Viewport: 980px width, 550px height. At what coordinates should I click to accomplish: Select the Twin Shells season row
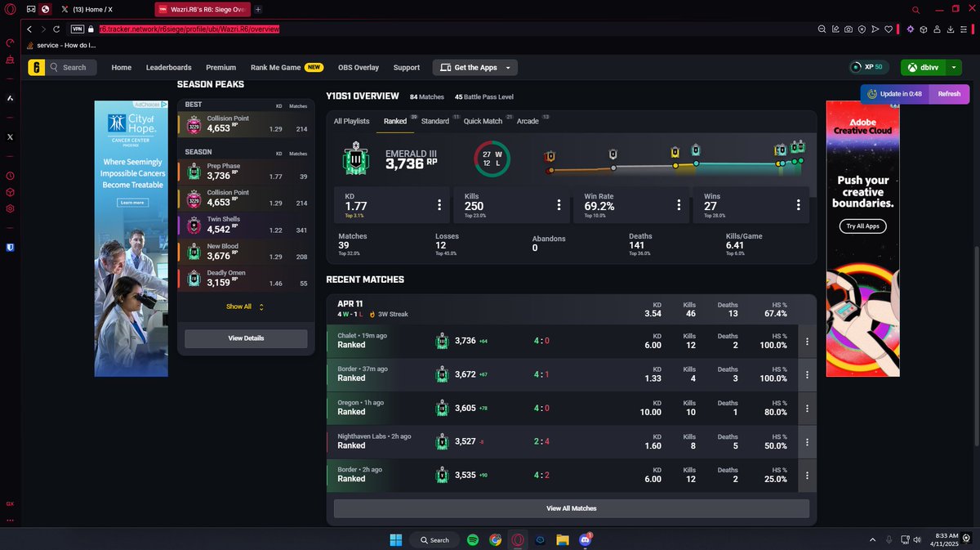(x=246, y=225)
